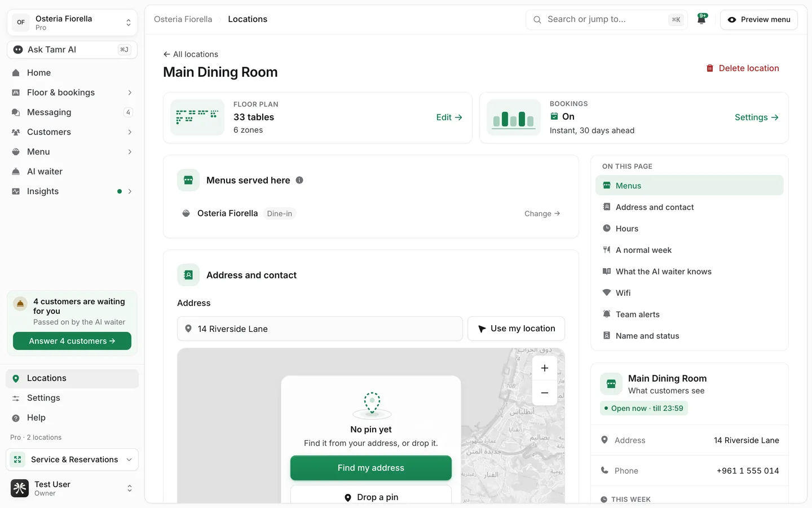Open bookings Settings link
Image resolution: width=812 pixels, height=508 pixels.
(x=757, y=117)
